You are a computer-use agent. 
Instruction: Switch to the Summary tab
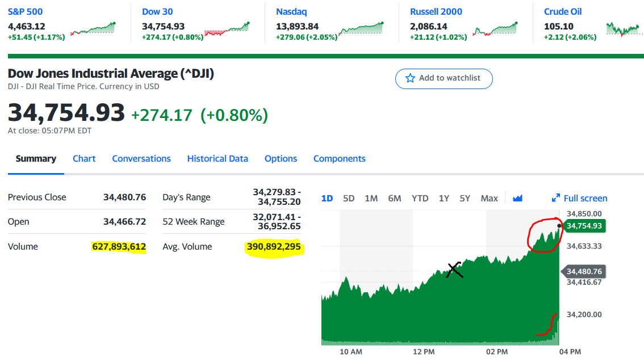(x=36, y=159)
